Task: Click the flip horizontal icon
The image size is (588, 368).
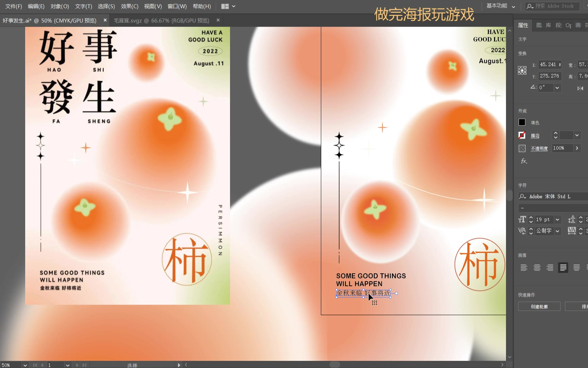Action: 580,88
